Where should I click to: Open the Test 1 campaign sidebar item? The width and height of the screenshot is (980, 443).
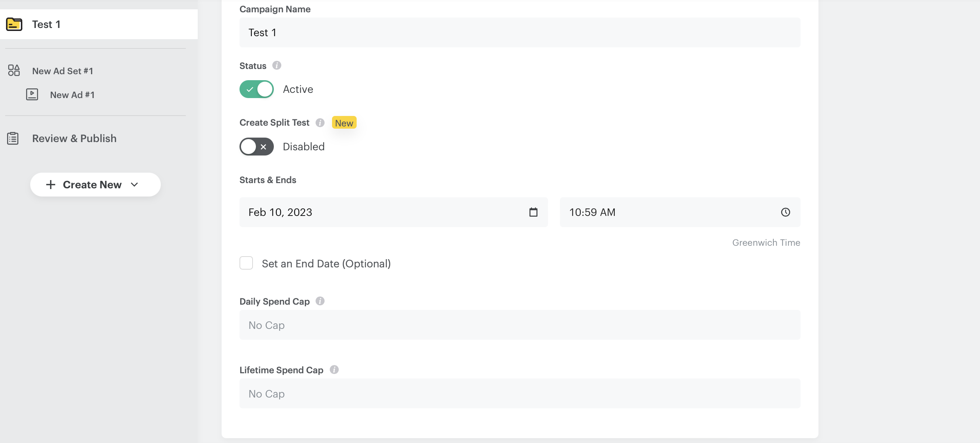99,24
